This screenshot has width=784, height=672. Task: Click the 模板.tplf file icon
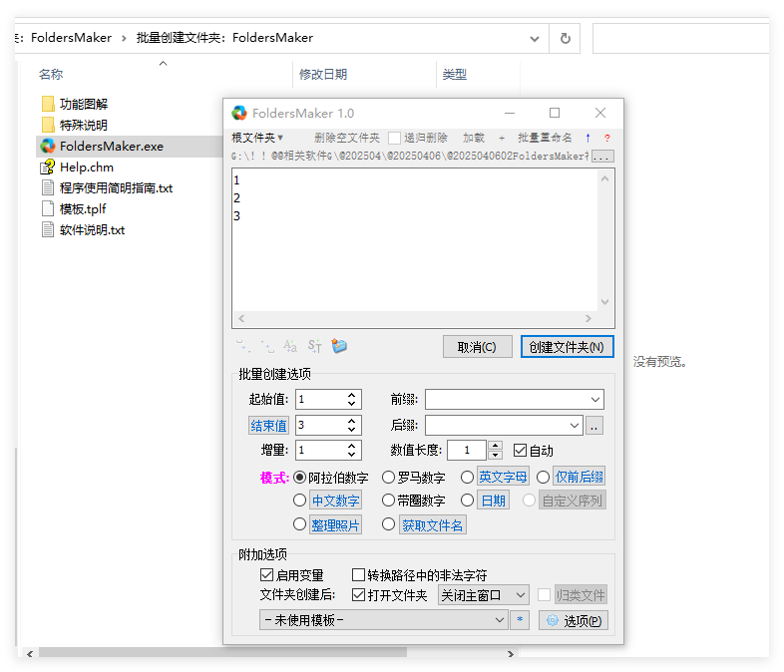[48, 208]
